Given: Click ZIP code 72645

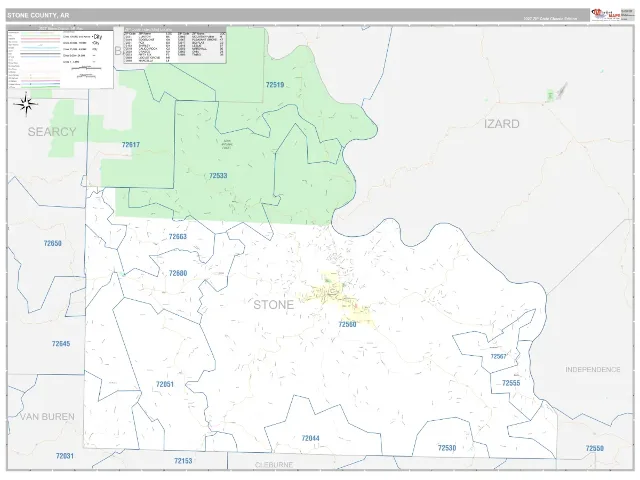Looking at the screenshot, I should point(61,344).
